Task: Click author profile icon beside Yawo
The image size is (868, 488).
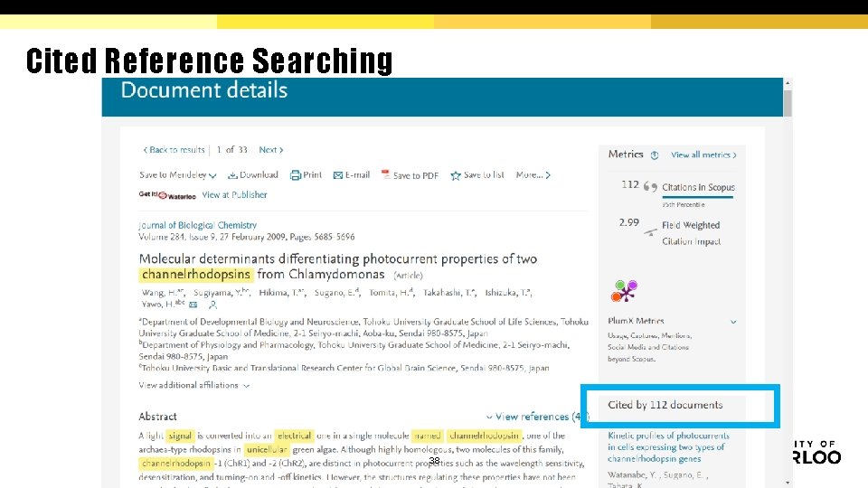Action: tap(212, 305)
